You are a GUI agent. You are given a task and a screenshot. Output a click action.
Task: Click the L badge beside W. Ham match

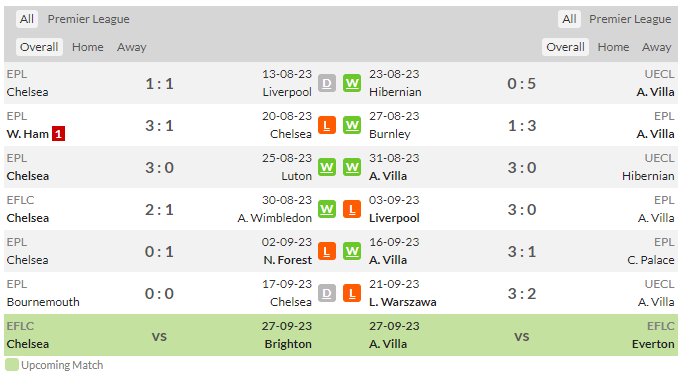[327, 125]
